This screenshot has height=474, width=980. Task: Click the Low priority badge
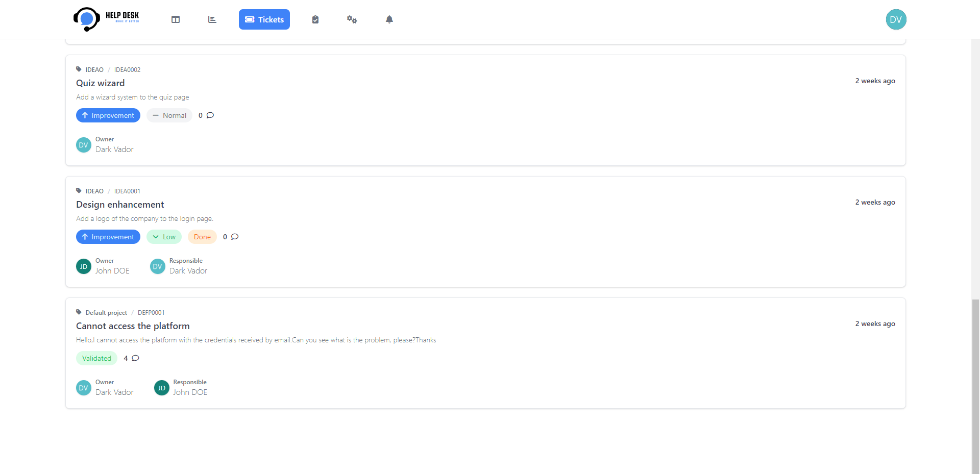pos(164,237)
